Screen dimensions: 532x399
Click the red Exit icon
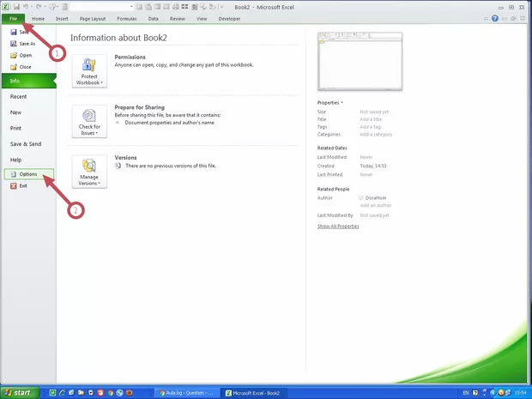click(12, 185)
